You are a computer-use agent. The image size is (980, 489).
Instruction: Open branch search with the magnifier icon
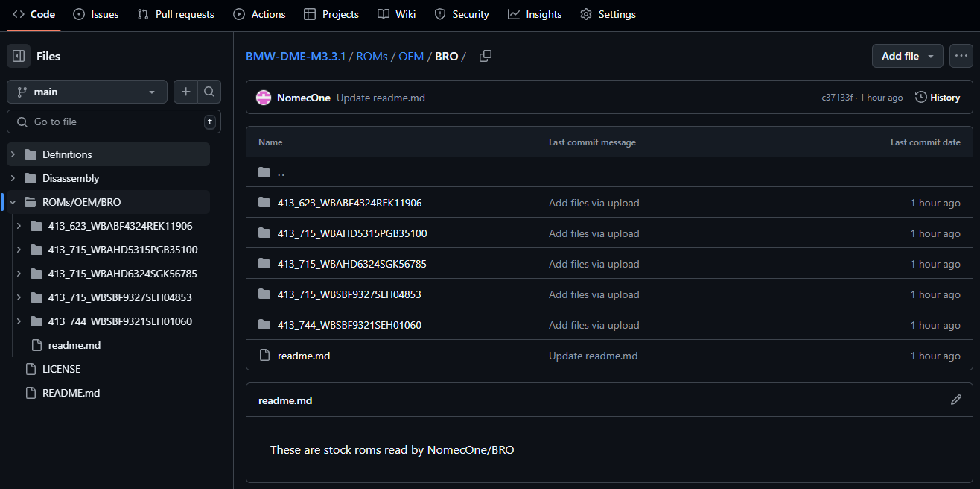coord(209,92)
